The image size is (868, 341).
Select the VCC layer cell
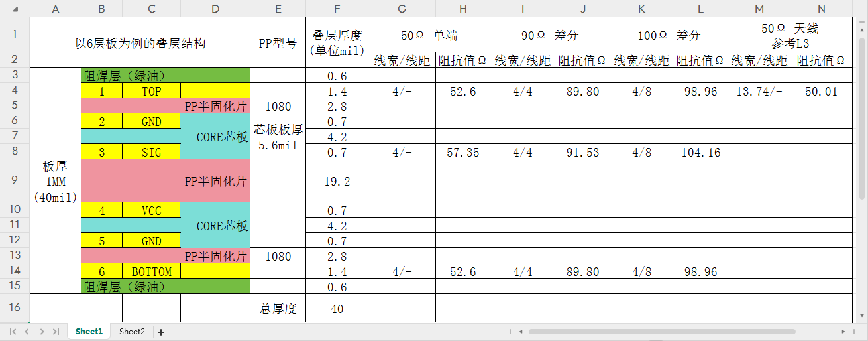151,210
